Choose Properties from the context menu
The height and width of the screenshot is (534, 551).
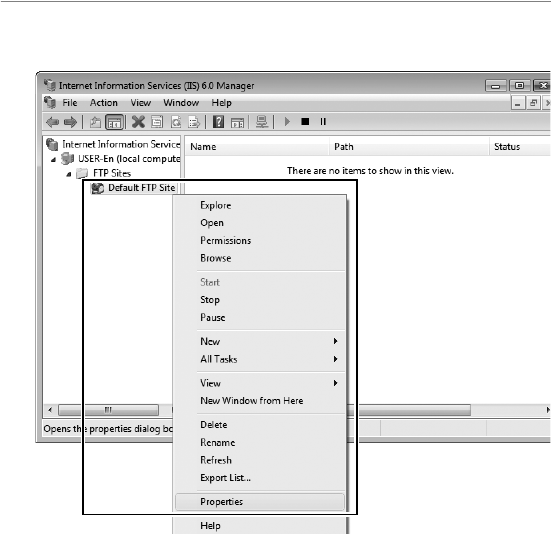click(260, 502)
